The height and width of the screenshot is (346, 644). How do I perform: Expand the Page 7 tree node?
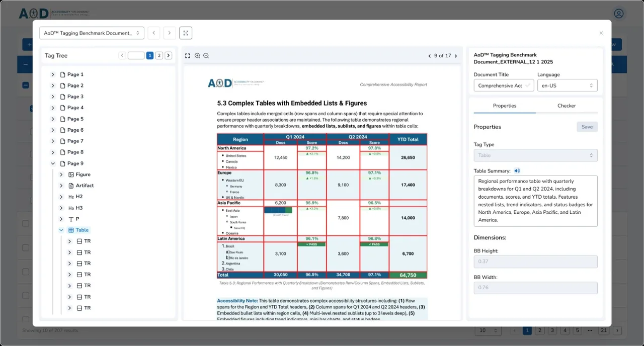tap(53, 141)
